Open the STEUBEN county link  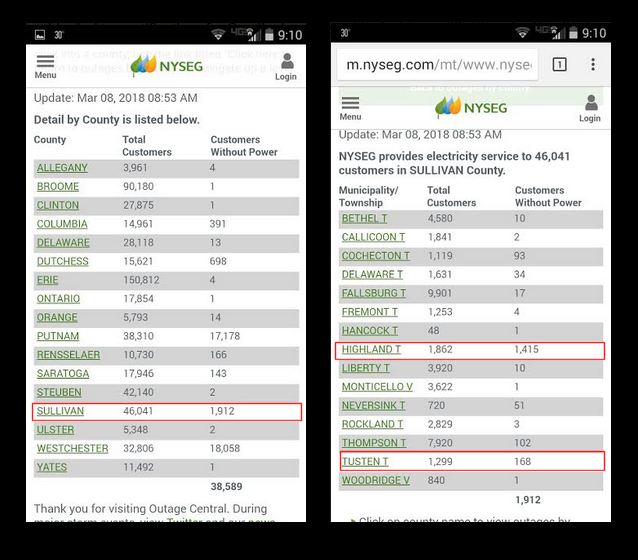pyautogui.click(x=59, y=392)
